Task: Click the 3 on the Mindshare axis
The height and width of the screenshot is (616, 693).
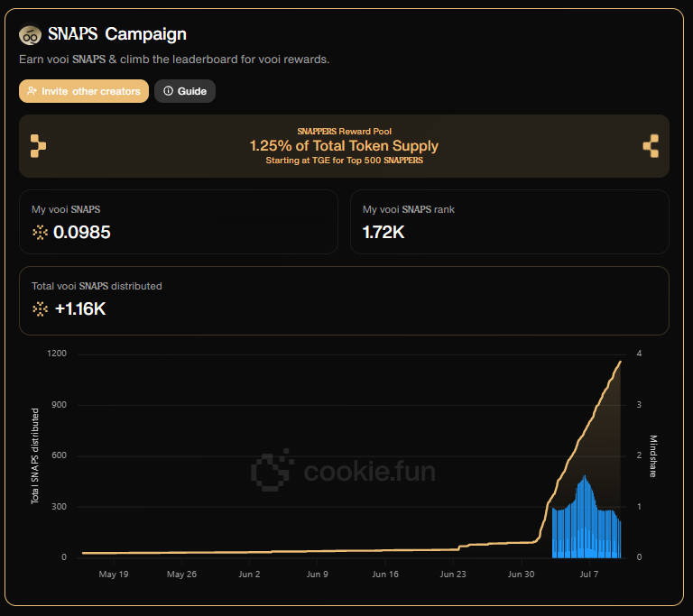Action: [x=639, y=404]
